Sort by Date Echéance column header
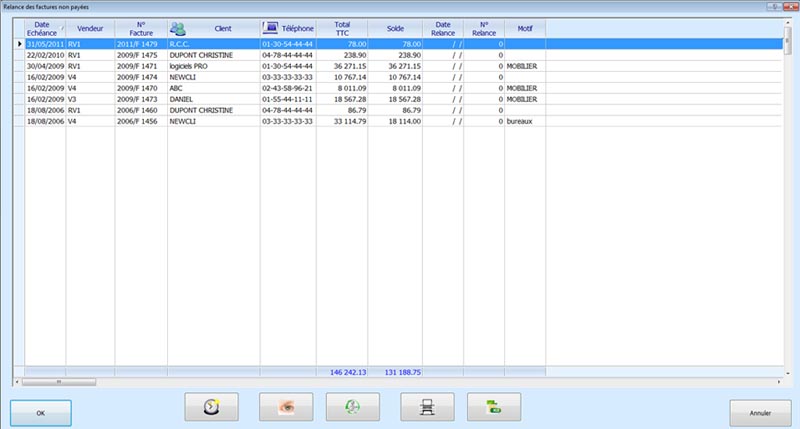800x429 pixels. tap(42, 28)
